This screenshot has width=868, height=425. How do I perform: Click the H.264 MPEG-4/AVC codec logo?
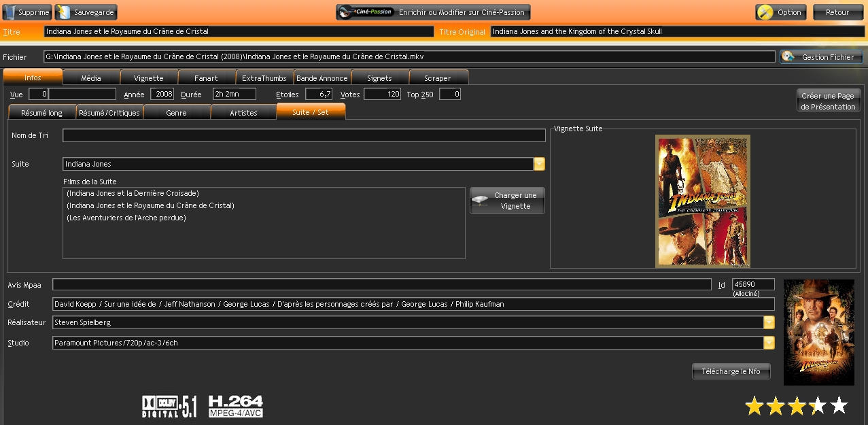(235, 406)
